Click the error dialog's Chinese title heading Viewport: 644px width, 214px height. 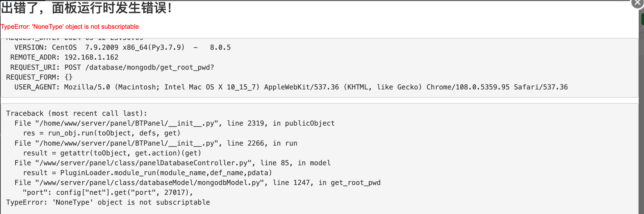tap(87, 8)
